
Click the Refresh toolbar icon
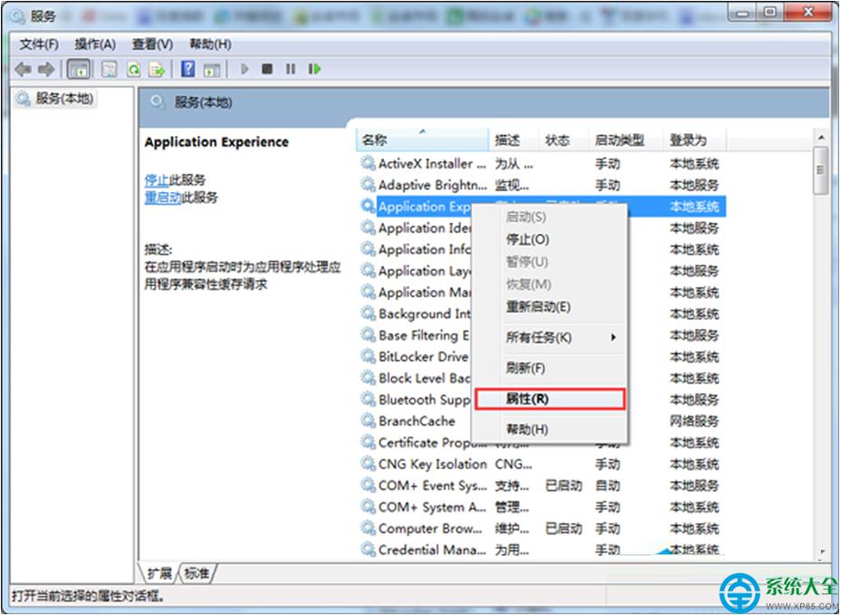133,69
